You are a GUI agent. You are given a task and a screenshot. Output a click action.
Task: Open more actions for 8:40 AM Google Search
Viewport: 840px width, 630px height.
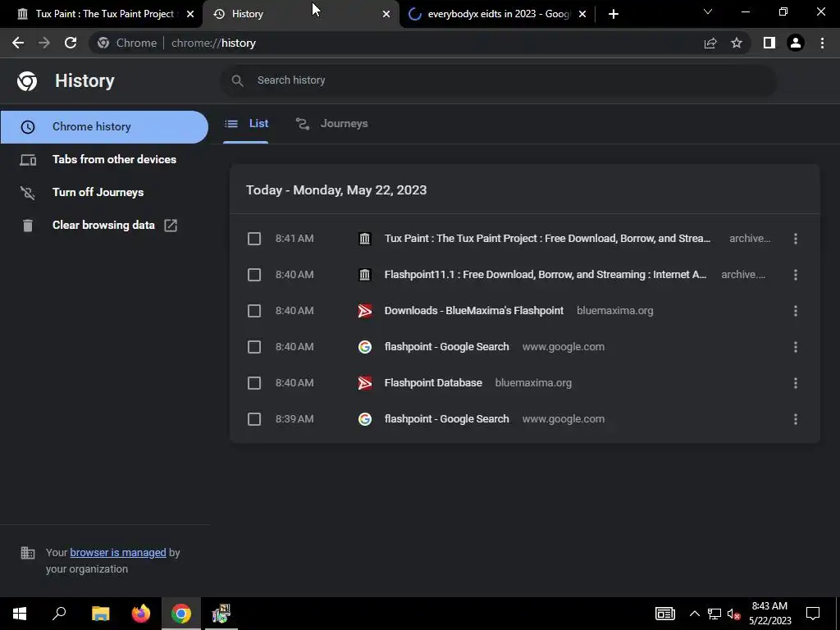(796, 347)
